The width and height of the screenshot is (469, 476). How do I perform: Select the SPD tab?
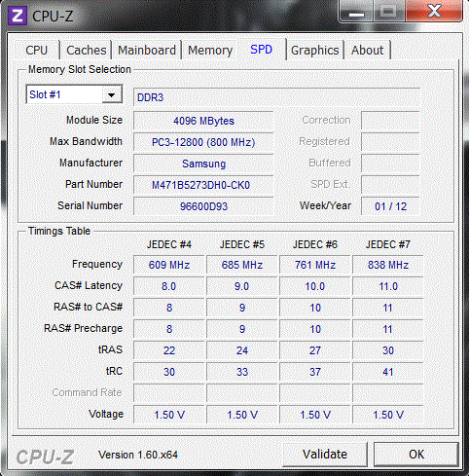(262, 50)
